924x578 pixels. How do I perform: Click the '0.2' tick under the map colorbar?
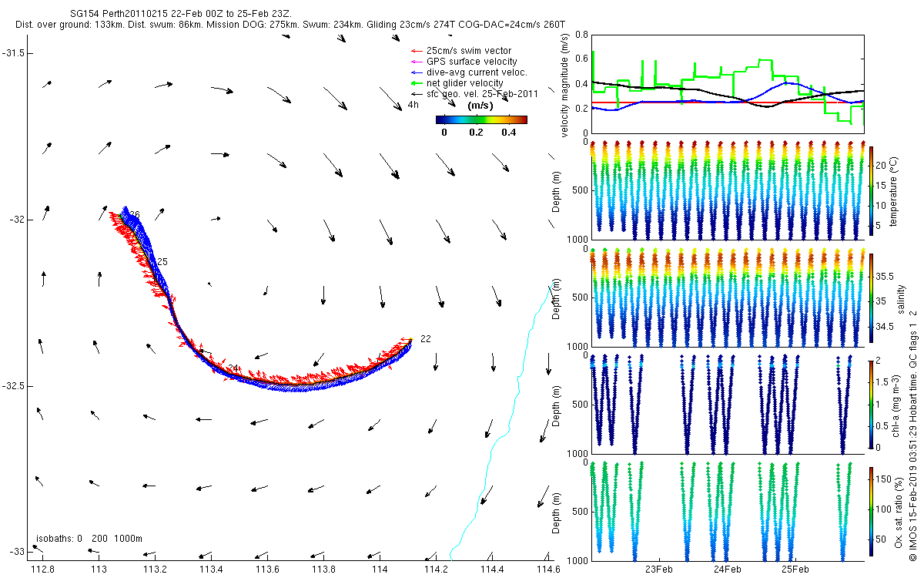coord(476,132)
